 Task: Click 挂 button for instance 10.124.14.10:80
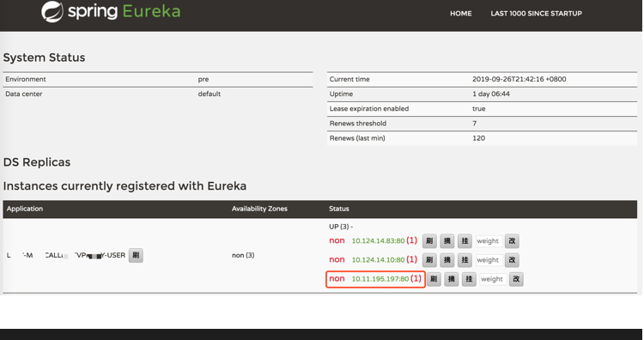coord(465,260)
